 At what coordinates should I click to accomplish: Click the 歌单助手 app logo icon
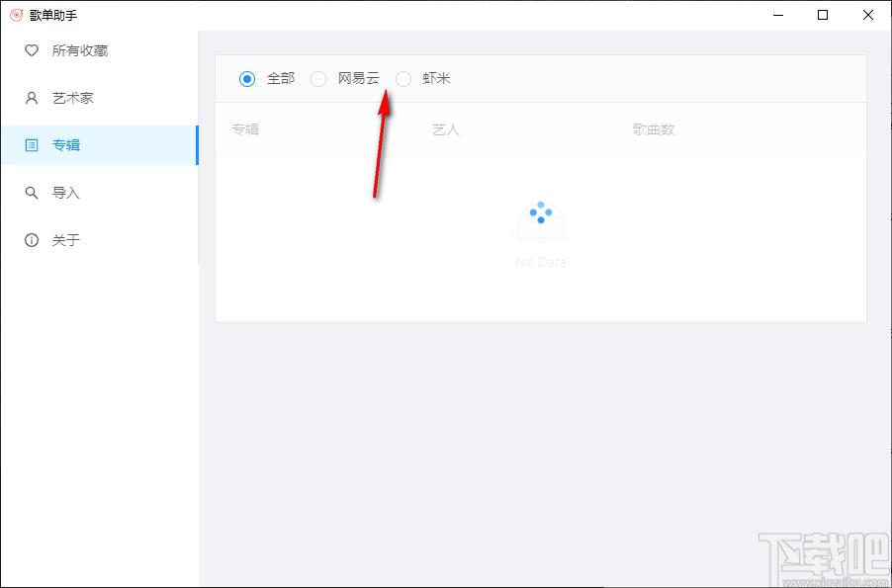click(x=17, y=15)
